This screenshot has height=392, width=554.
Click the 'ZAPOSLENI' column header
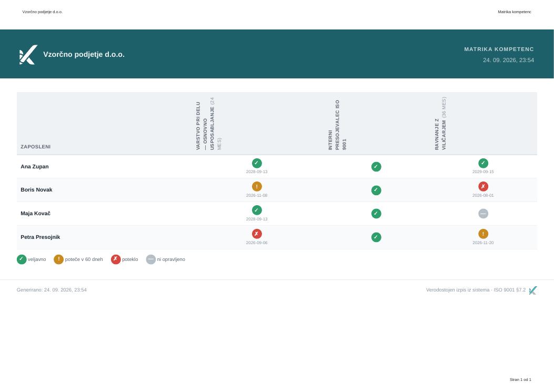coord(36,147)
